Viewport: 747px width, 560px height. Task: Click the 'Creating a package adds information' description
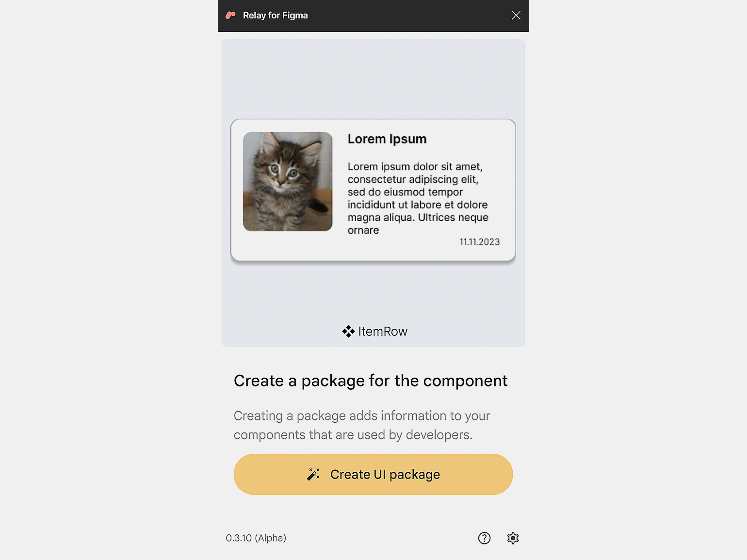tap(362, 425)
